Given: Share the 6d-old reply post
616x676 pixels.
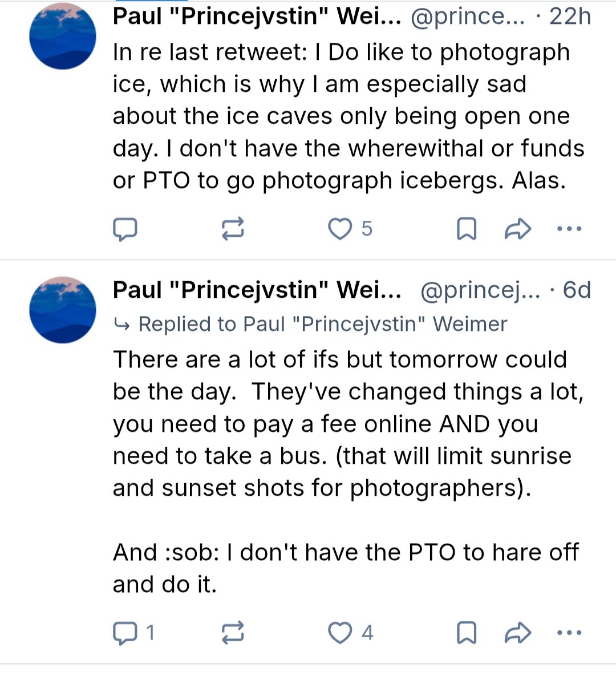Looking at the screenshot, I should [x=518, y=633].
